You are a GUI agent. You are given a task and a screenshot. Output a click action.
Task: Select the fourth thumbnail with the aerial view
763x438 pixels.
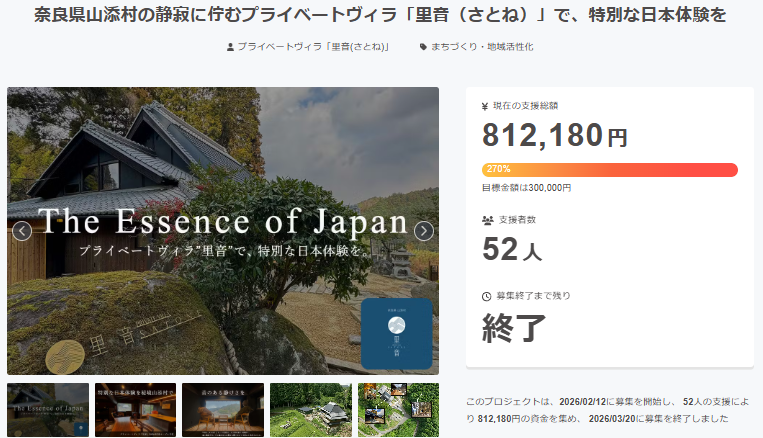pyautogui.click(x=310, y=410)
